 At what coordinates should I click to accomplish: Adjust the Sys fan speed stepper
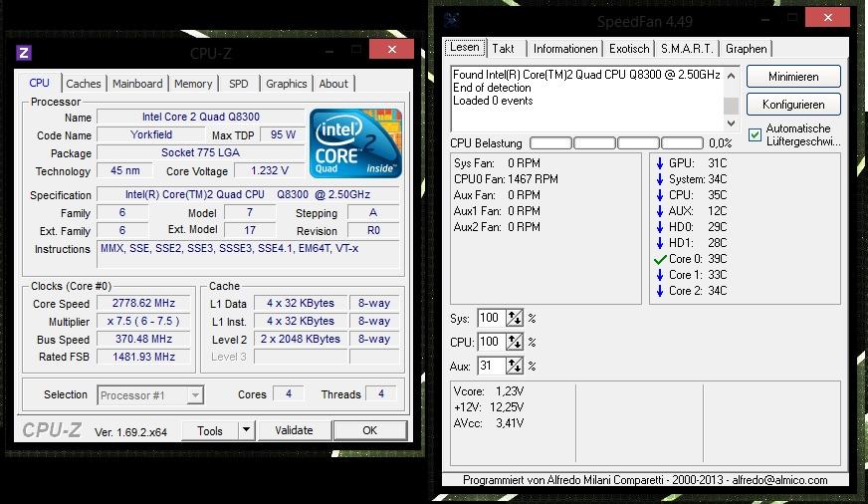(515, 318)
